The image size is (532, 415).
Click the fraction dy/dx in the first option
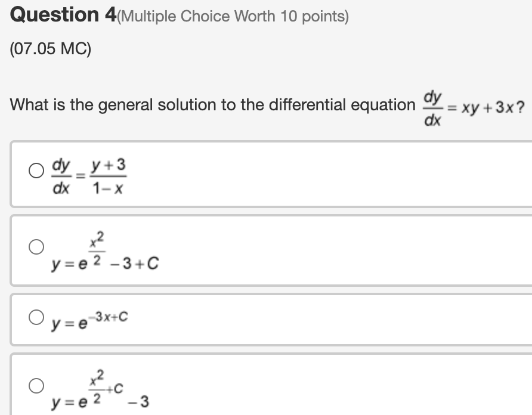(62, 176)
